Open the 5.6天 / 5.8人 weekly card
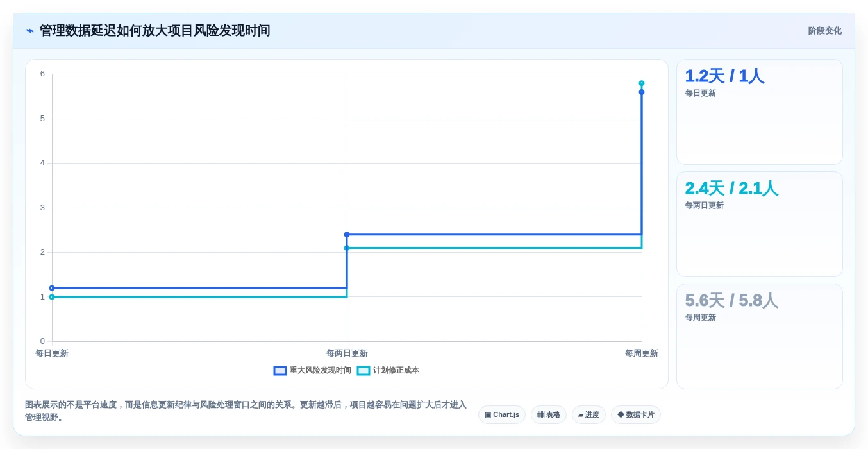Viewport: 868px width, 449px height. point(760,337)
